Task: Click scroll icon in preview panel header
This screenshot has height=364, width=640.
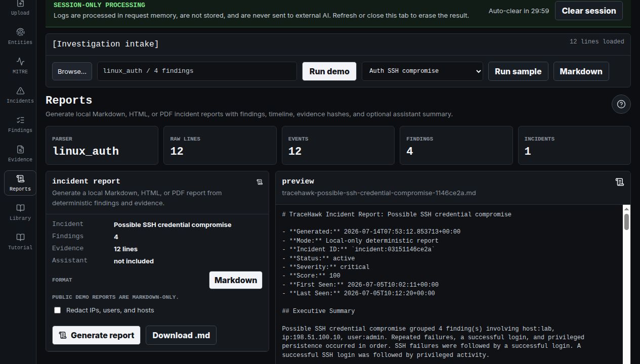Action: (619, 182)
